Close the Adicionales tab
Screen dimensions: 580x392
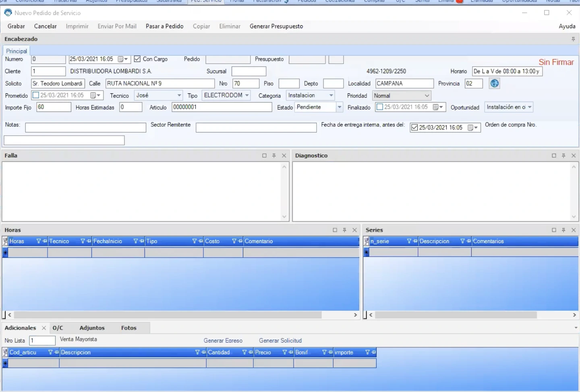pyautogui.click(x=44, y=328)
